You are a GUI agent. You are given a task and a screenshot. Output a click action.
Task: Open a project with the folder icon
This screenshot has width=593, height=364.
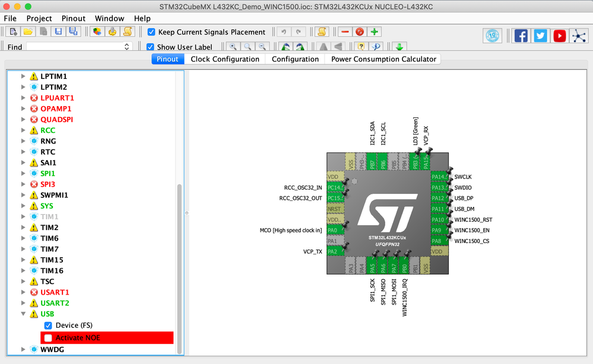click(28, 32)
